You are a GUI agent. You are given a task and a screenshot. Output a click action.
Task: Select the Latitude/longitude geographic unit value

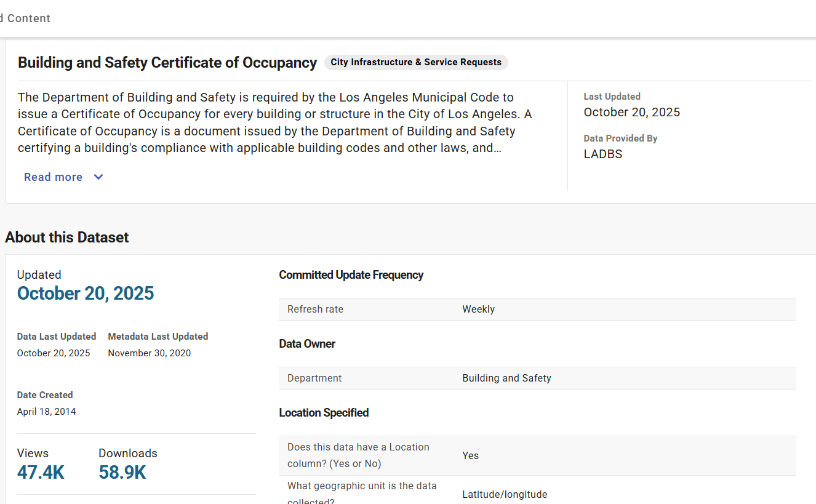pos(505,495)
